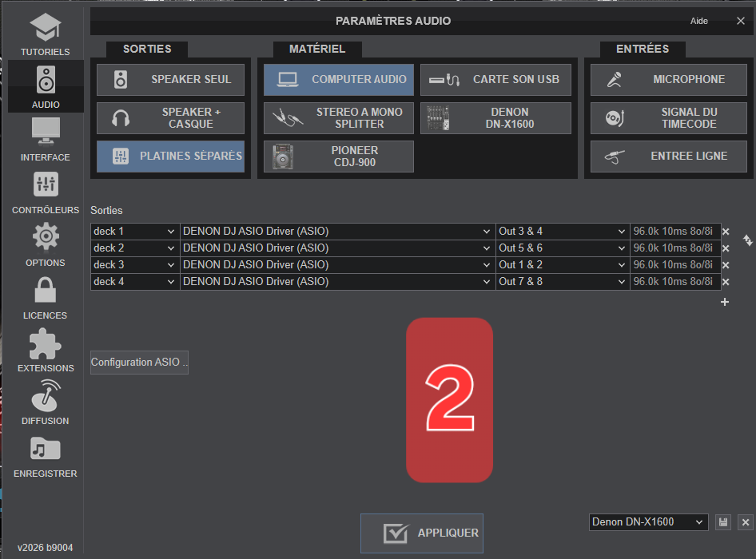Open the Extensions page
The height and width of the screenshot is (559, 756).
pos(46,350)
